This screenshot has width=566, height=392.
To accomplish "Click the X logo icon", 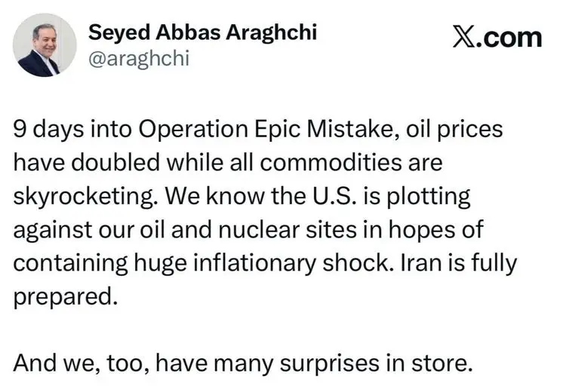I will tap(466, 37).
